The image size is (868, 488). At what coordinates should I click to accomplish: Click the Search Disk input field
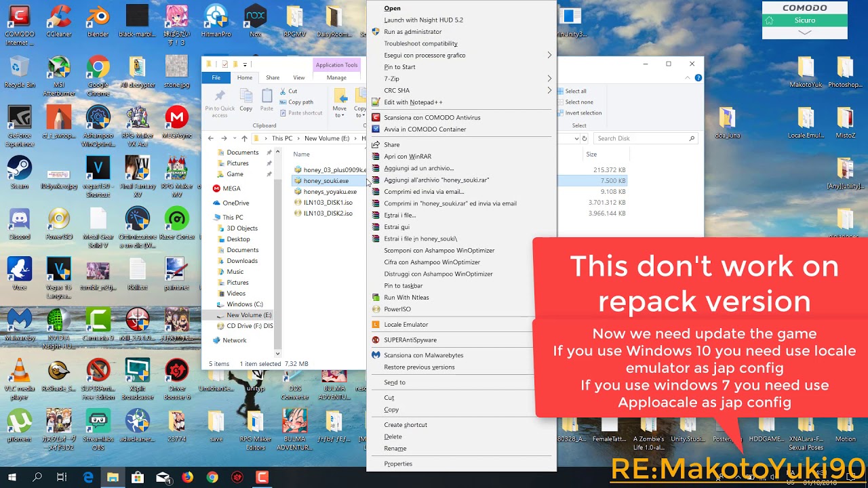[x=645, y=138]
